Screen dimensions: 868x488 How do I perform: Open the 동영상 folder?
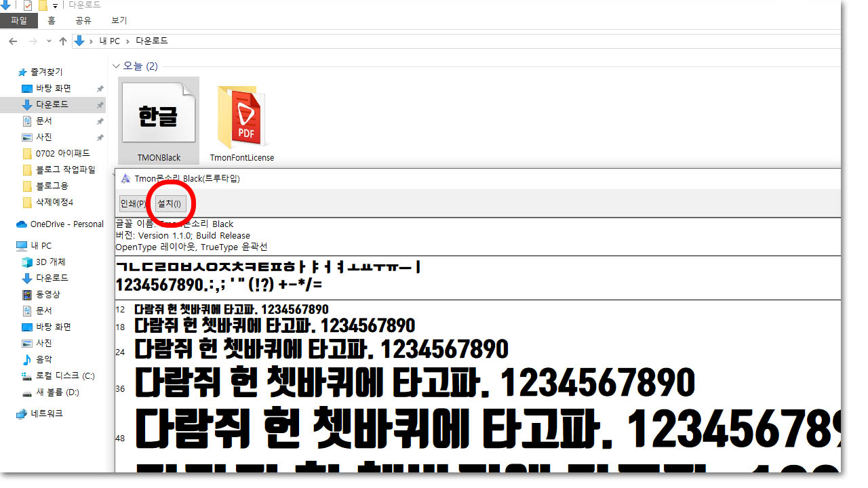pyautogui.click(x=48, y=294)
